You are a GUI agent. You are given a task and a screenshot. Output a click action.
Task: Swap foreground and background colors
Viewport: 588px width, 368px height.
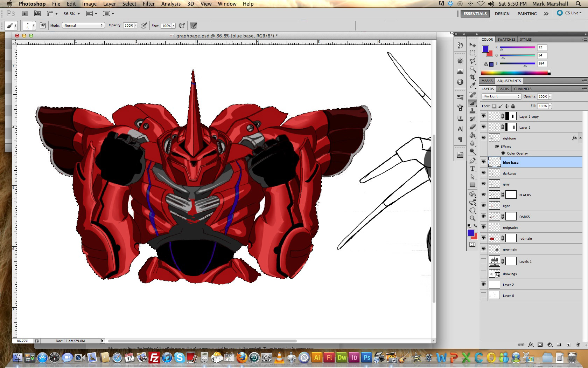[x=475, y=226]
